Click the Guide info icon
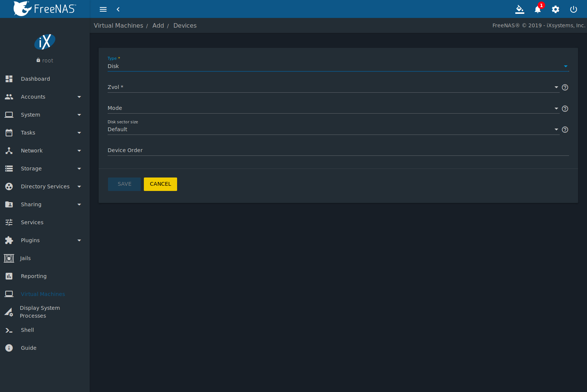Image resolution: width=587 pixels, height=392 pixels. [x=9, y=348]
